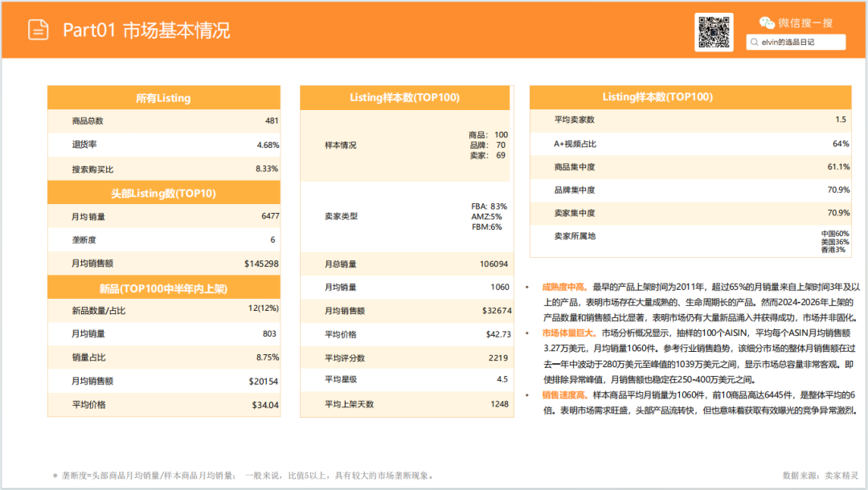Click the value '12(12%)'
Viewport: 868px width, 490px height.
coord(264,308)
